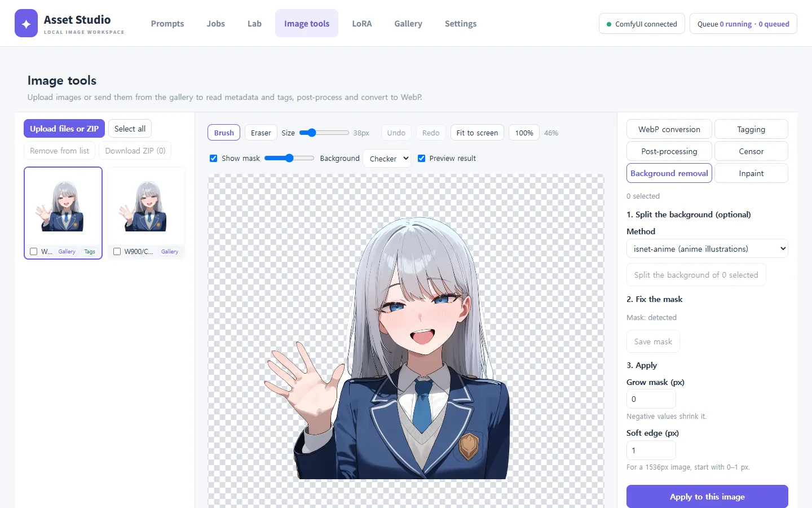Click the Asset Studio sparkle logo icon

26,23
